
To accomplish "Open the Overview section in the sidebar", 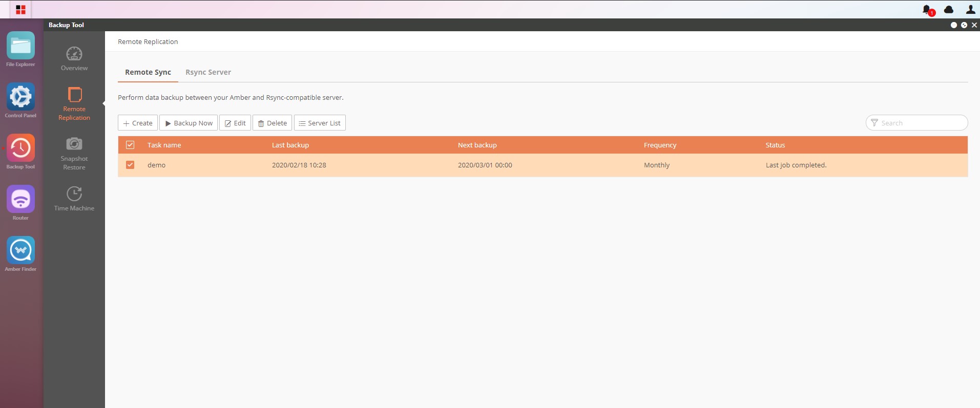I will (74, 59).
